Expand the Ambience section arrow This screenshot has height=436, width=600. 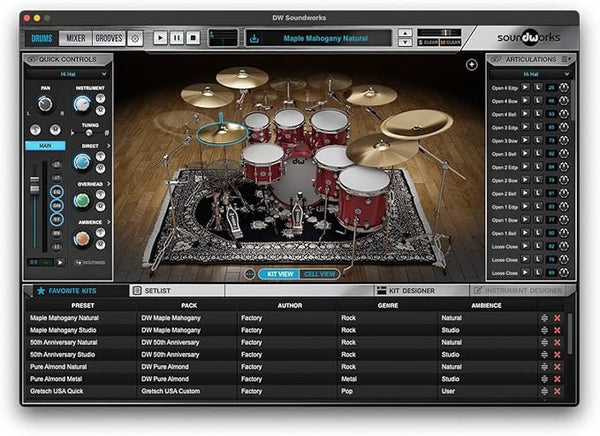pyautogui.click(x=109, y=222)
